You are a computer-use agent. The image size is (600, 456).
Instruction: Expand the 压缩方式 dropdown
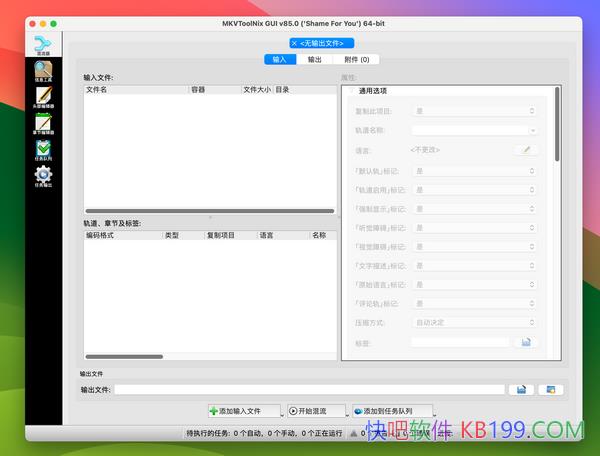pos(476,323)
